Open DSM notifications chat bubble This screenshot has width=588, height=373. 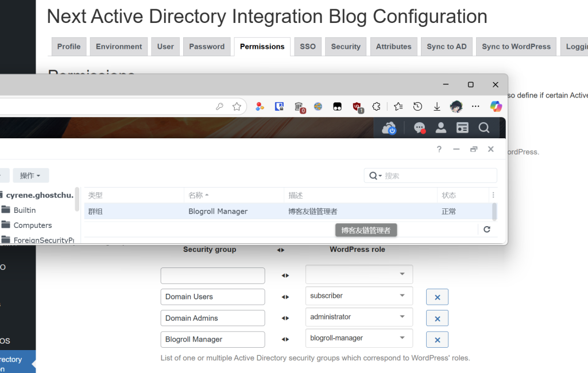click(x=419, y=128)
